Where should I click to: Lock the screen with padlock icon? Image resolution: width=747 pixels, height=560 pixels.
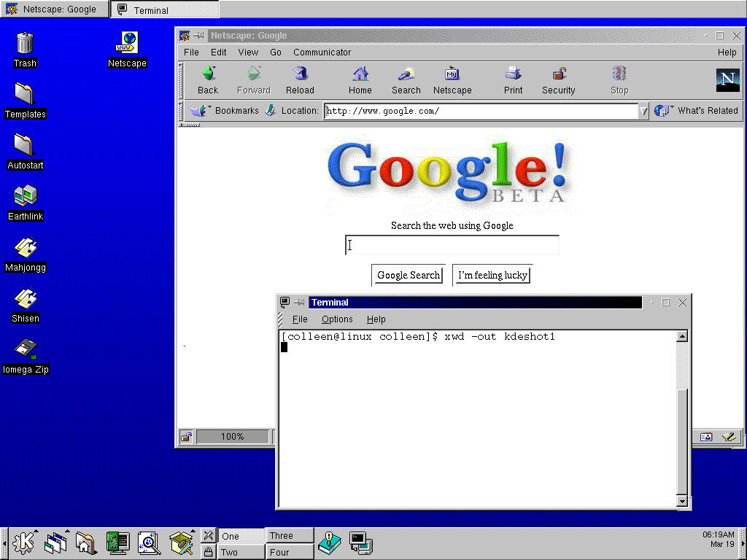click(208, 552)
